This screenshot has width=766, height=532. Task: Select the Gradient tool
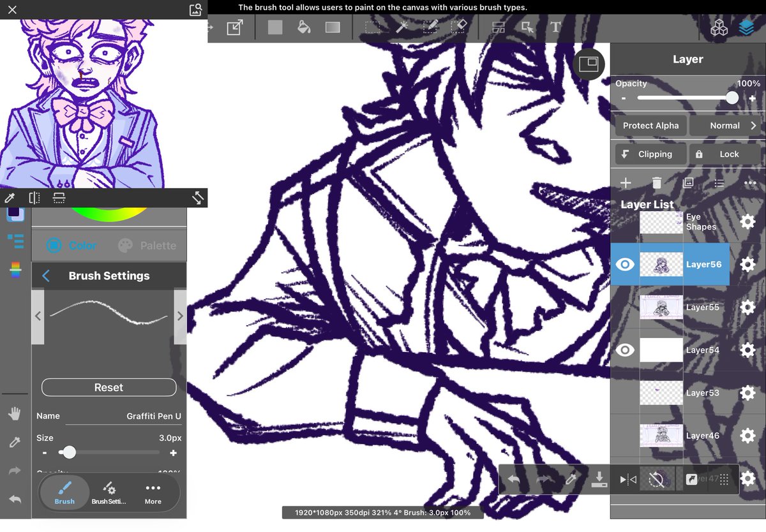333,27
